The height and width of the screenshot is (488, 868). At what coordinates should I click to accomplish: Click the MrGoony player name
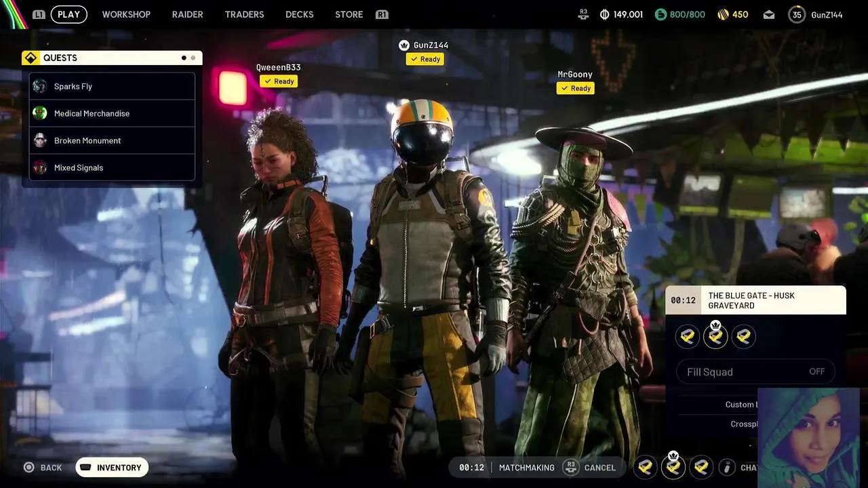pos(575,75)
